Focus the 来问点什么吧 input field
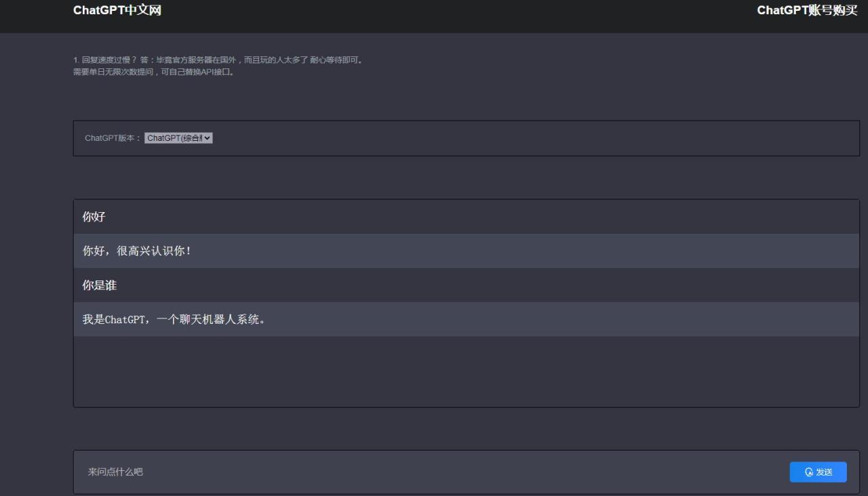 coord(407,472)
